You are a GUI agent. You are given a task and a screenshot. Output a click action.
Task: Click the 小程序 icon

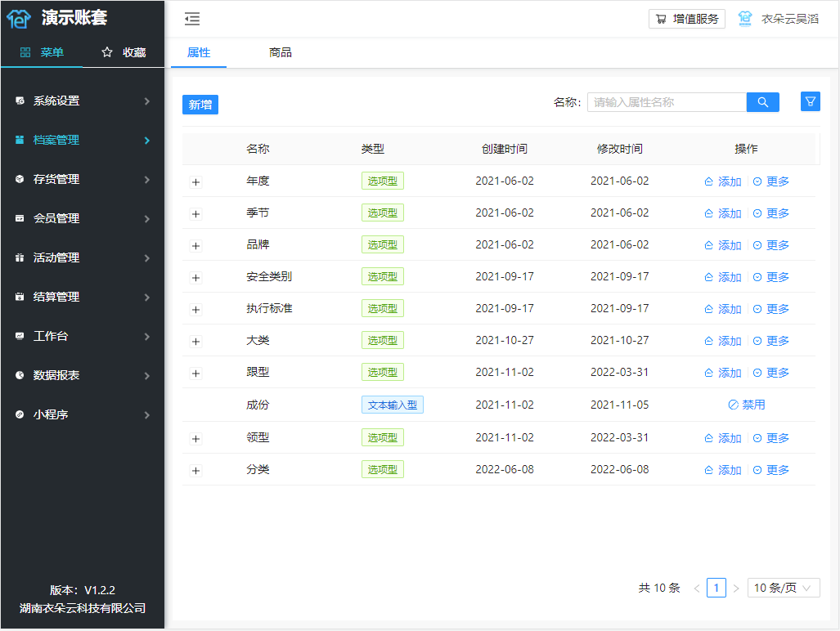[20, 414]
